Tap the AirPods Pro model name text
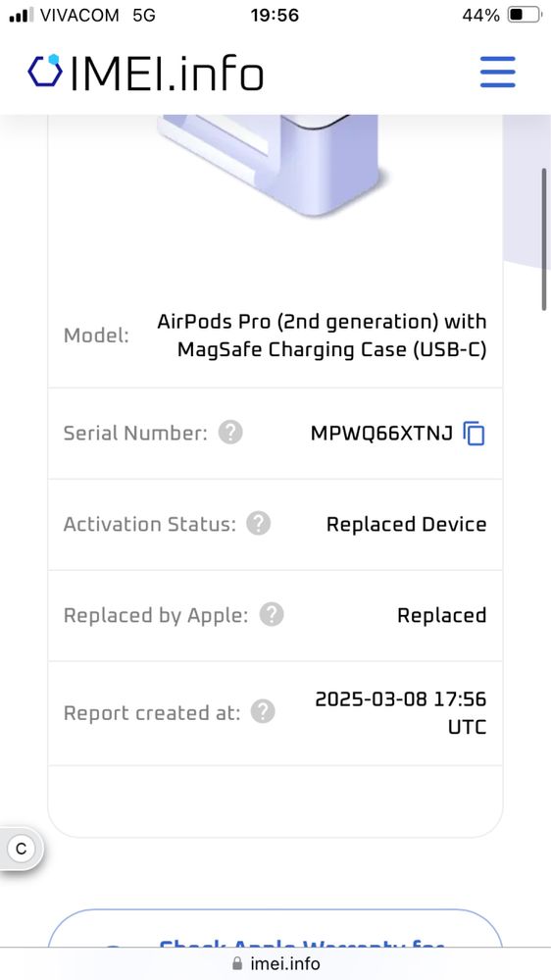This screenshot has width=551, height=980. [323, 335]
